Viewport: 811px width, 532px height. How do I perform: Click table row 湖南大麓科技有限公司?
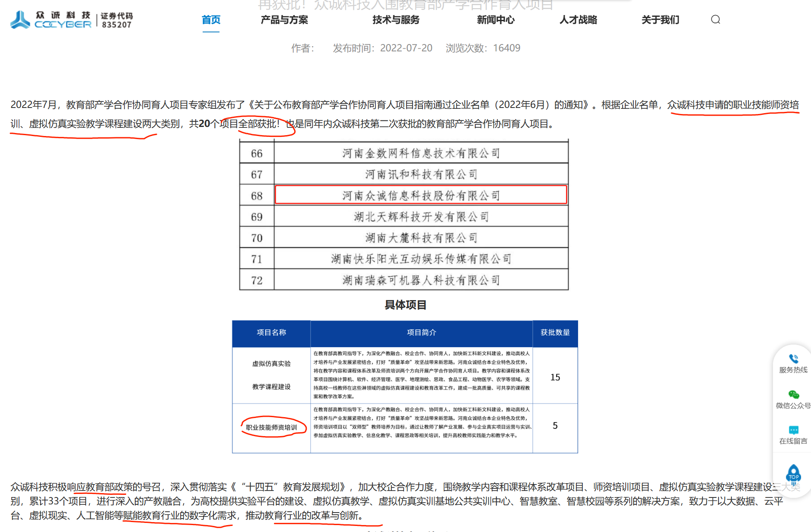pyautogui.click(x=421, y=238)
